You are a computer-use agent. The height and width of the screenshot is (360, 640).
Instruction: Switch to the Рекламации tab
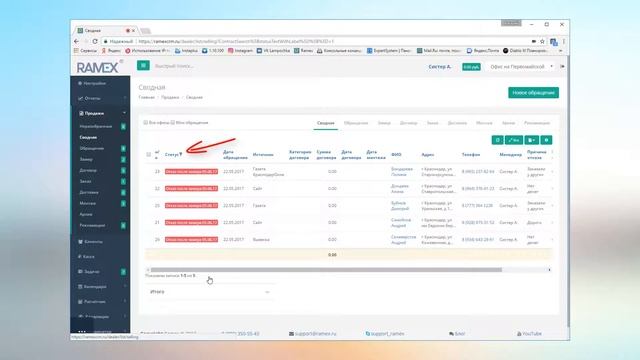tap(537, 123)
